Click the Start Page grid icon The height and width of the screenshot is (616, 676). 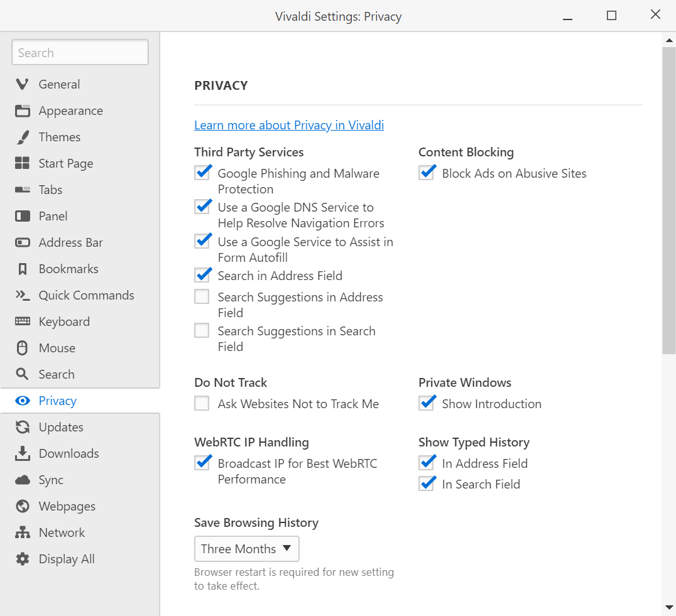pyautogui.click(x=23, y=163)
